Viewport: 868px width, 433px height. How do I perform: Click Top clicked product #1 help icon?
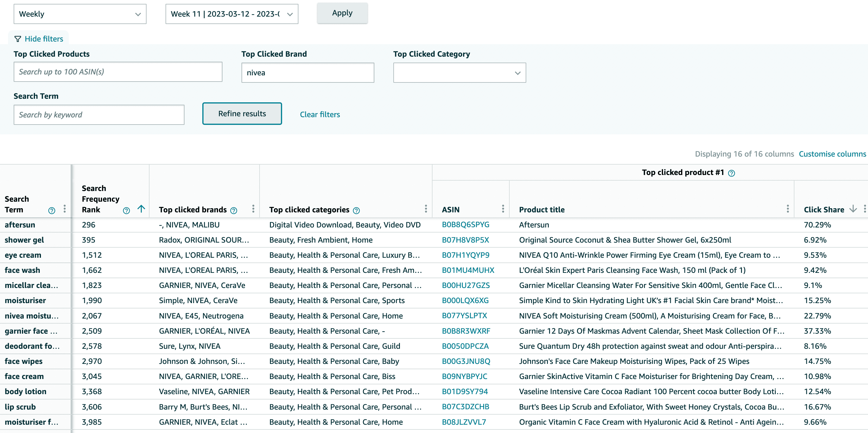[x=731, y=173]
